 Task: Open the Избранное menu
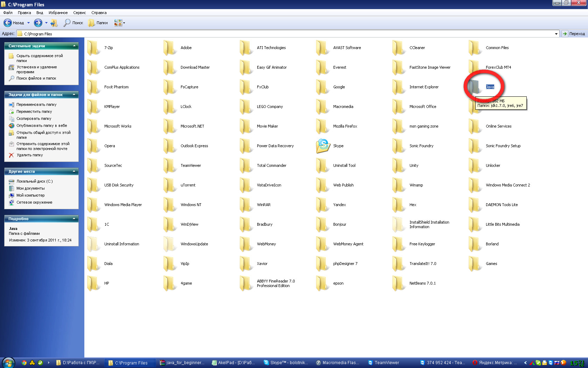[58, 13]
